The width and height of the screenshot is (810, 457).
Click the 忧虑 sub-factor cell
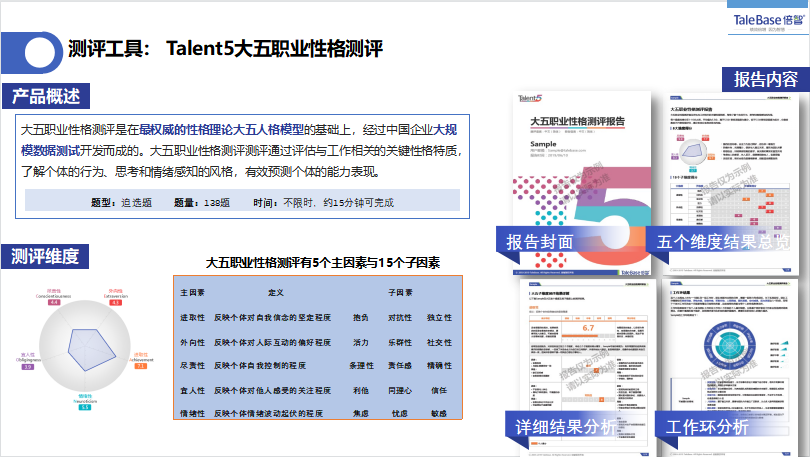(x=400, y=413)
